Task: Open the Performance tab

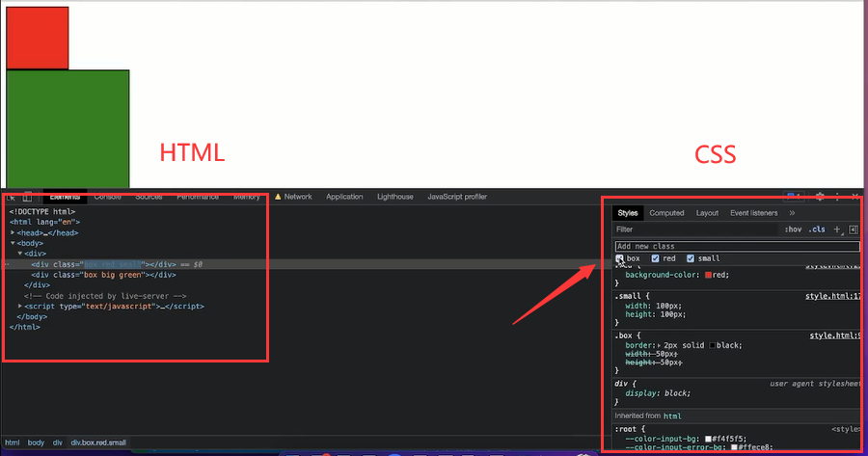Action: (198, 197)
